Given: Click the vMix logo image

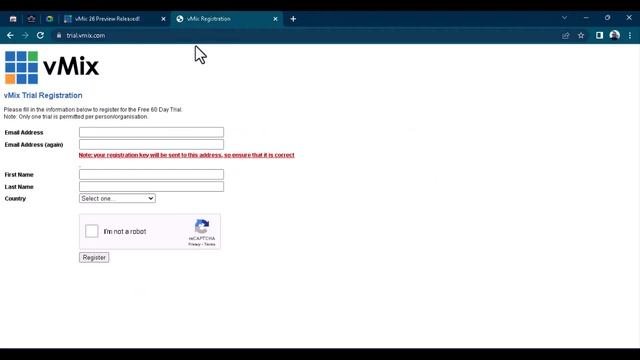Looking at the screenshot, I should point(52,67).
